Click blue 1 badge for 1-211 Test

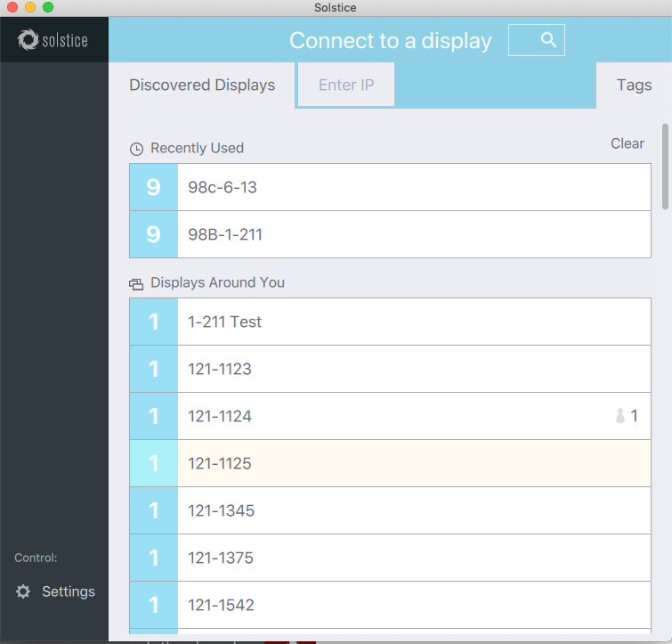pos(153,322)
